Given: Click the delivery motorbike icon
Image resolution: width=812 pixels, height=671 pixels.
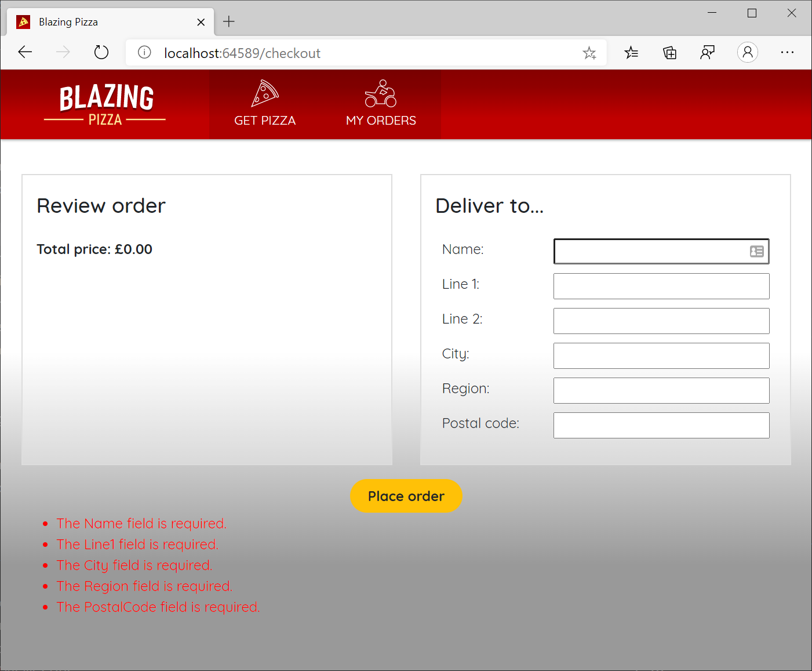Looking at the screenshot, I should tap(381, 93).
